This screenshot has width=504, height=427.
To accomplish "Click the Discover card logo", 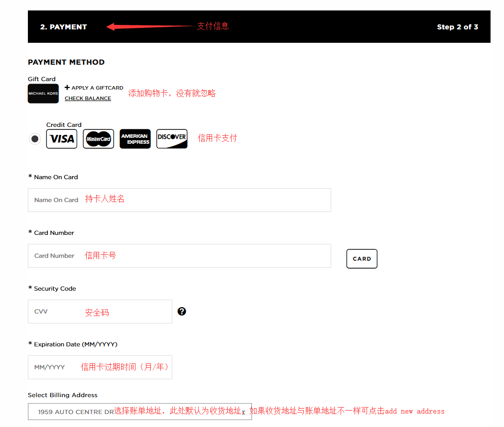I will tap(172, 139).
